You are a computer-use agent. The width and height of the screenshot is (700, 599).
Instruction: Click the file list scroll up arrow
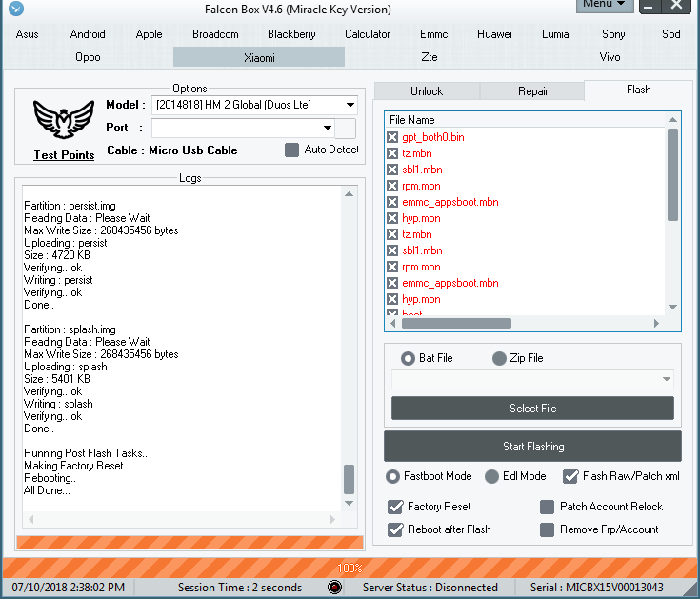[672, 120]
